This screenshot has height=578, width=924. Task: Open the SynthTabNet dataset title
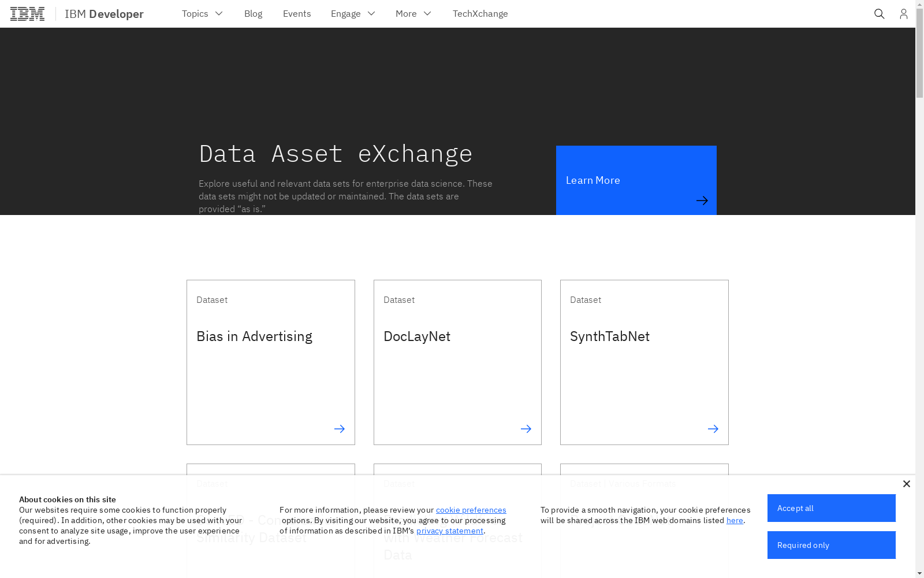610,336
